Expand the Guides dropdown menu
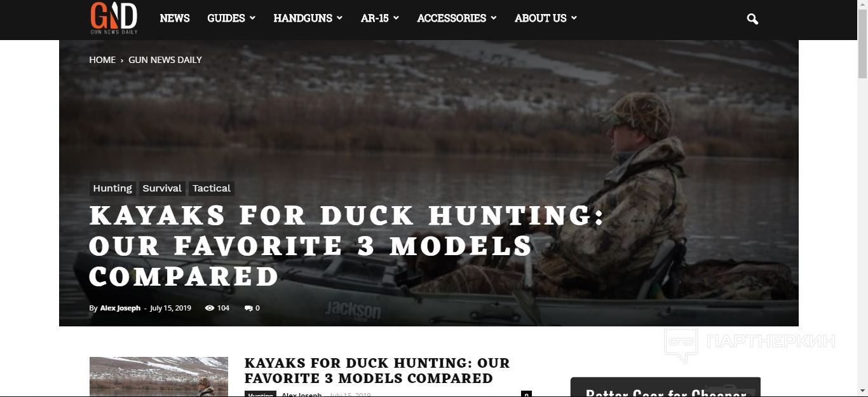The width and height of the screenshot is (868, 397). coord(231,18)
